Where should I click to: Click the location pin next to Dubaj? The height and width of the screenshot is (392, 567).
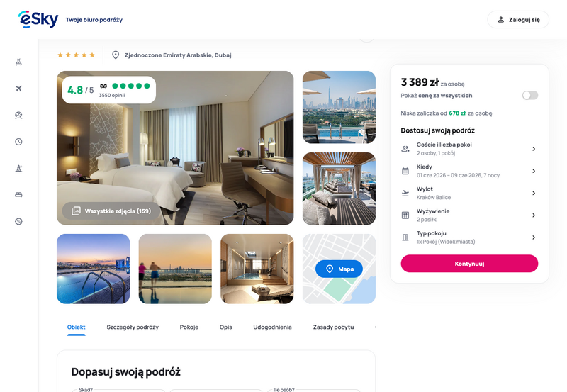pos(116,55)
